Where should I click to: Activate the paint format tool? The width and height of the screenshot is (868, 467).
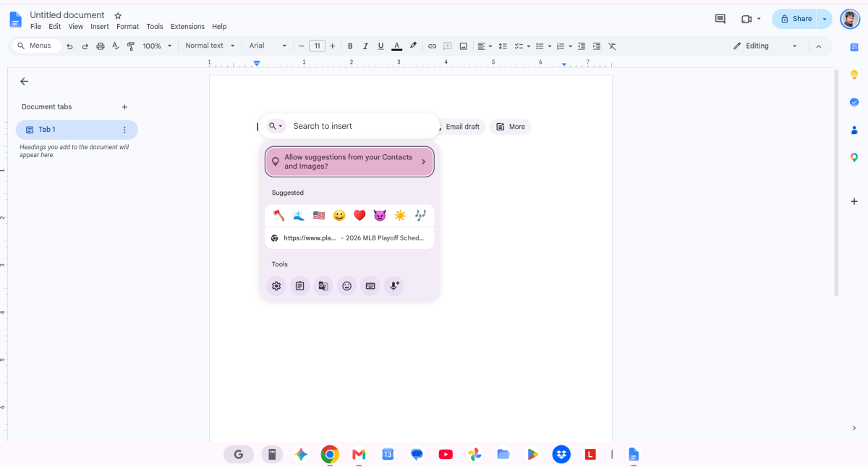[x=131, y=46]
